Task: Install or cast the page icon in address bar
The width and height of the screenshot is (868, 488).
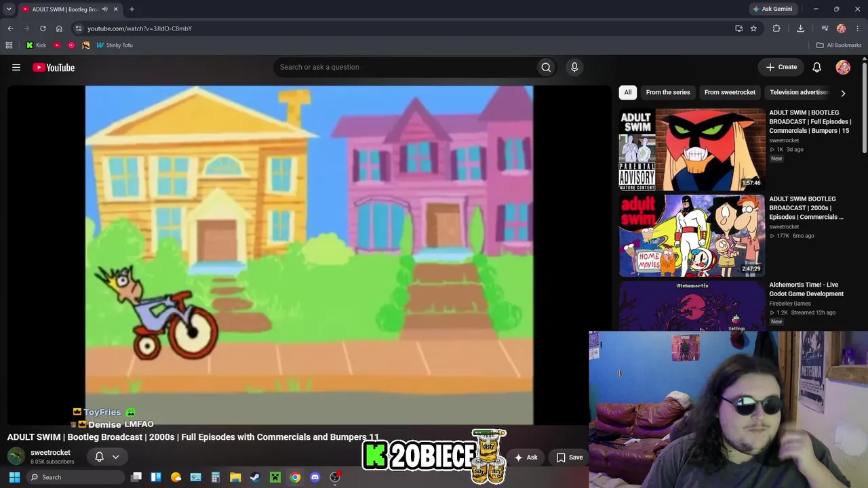Action: tap(738, 28)
